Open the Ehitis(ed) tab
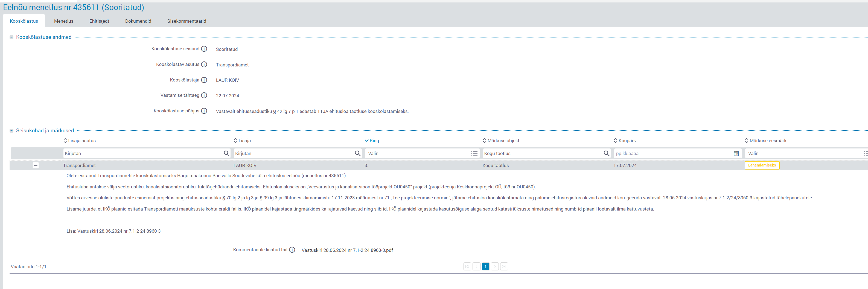868x289 pixels. coord(99,21)
